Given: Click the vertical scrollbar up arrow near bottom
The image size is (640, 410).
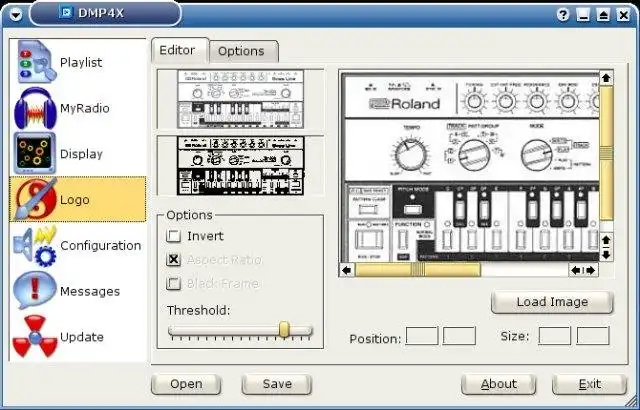Looking at the screenshot, I should [606, 240].
